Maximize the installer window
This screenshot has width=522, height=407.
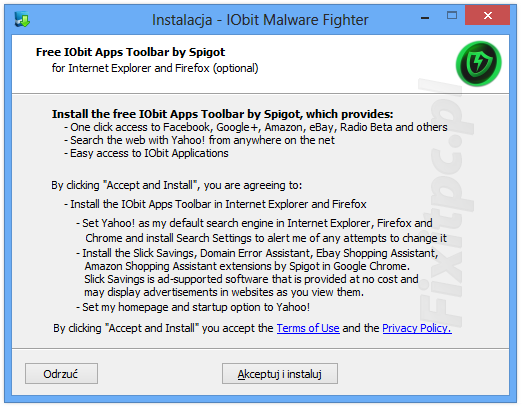pyautogui.click(x=452, y=15)
